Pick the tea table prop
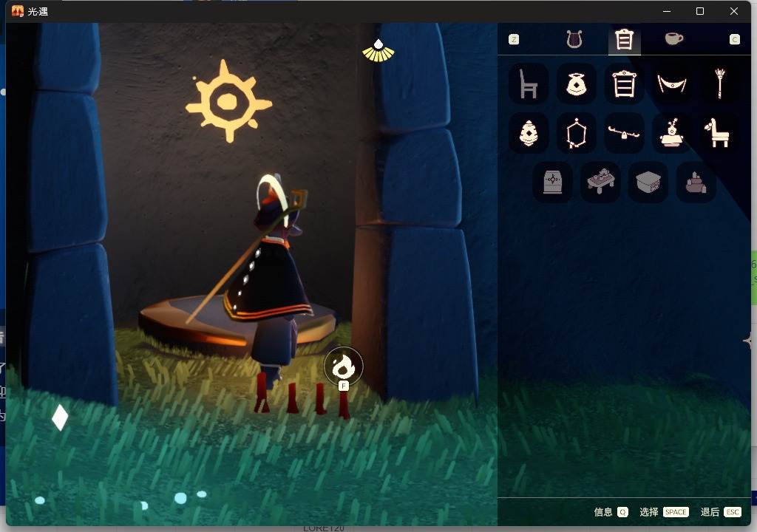757x532 pixels. click(x=600, y=182)
